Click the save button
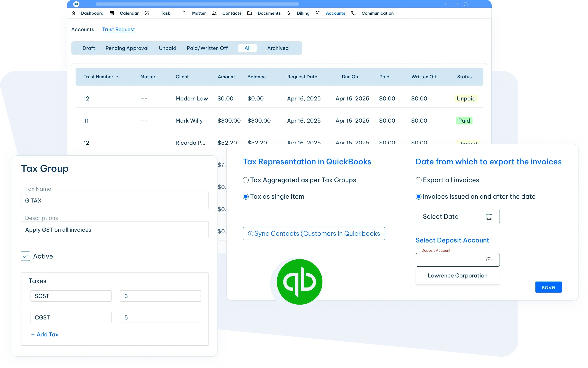Image resolution: width=588 pixels, height=368 pixels. coord(548,287)
